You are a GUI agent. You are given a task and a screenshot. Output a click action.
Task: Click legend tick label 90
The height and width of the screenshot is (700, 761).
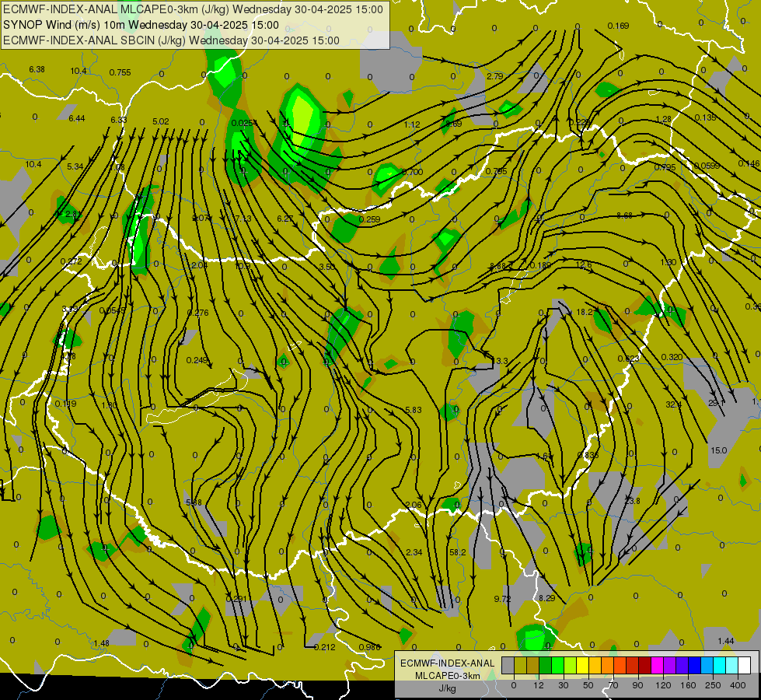tap(637, 685)
